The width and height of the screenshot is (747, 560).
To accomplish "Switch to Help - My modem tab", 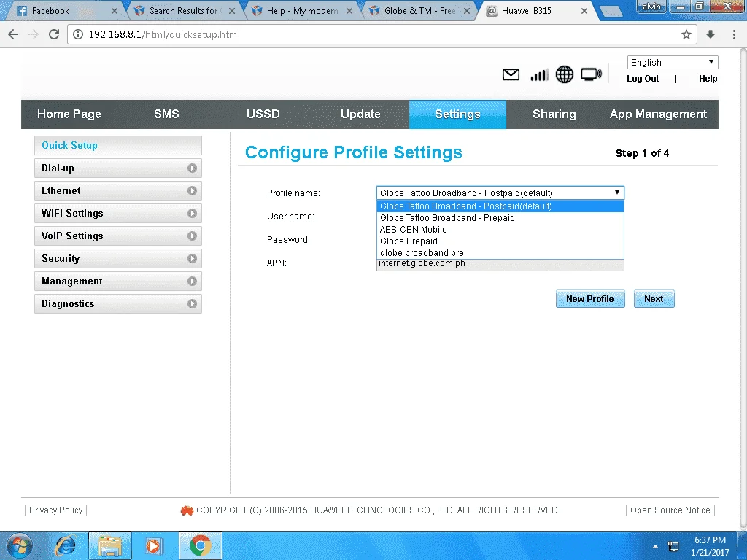I will pyautogui.click(x=301, y=10).
